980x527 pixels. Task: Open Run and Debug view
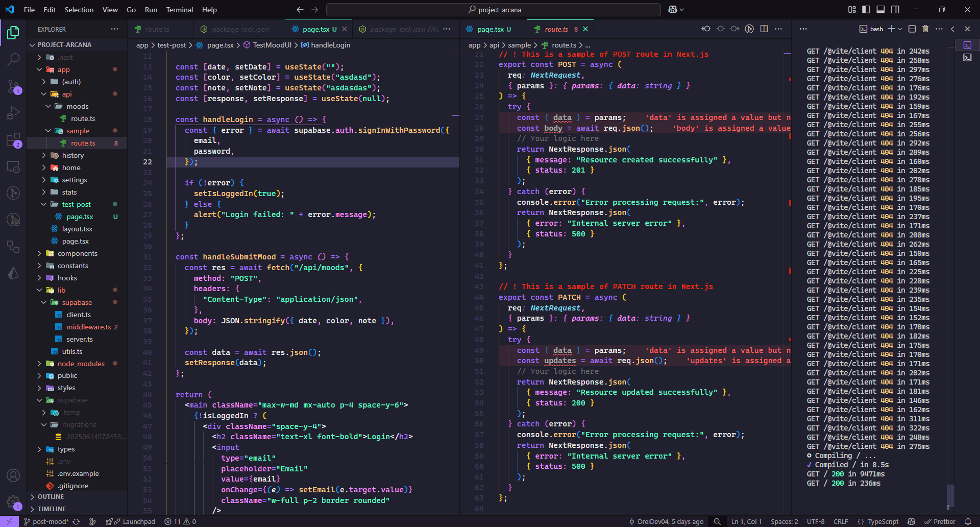coord(13,113)
